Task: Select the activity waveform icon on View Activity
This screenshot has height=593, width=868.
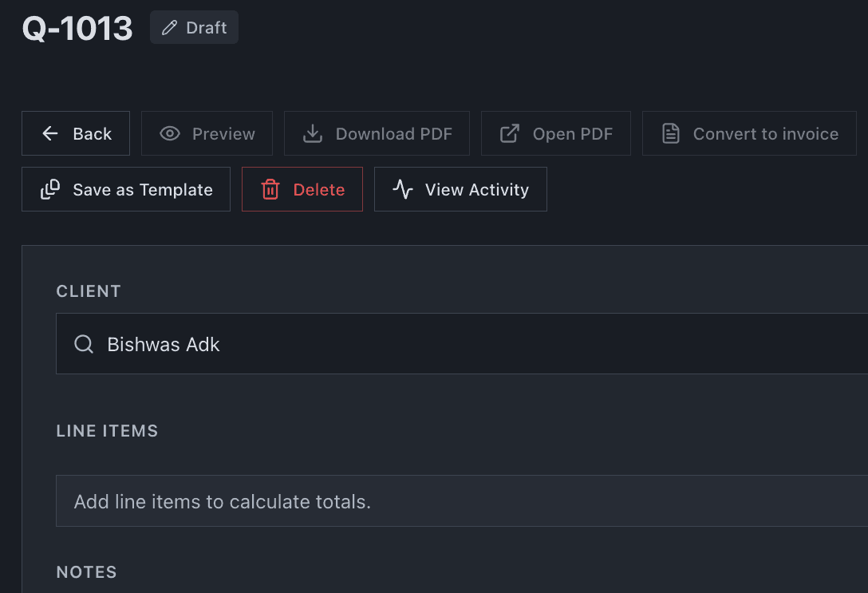Action: 402,189
